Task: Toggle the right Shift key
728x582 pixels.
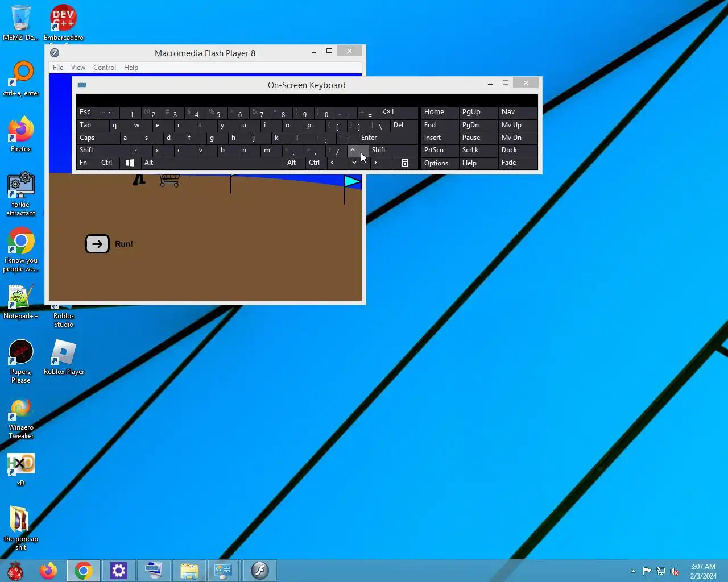Action: coord(394,151)
